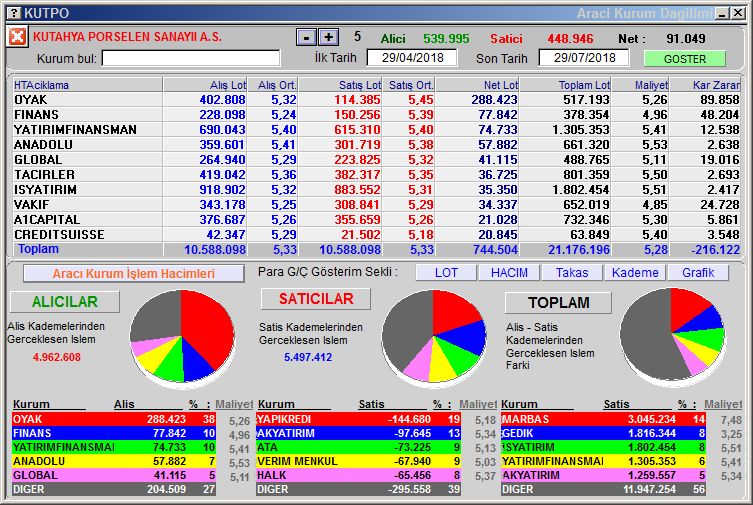Sort by Net Lot column header
Screen dimensions: 753x505
tap(477, 85)
